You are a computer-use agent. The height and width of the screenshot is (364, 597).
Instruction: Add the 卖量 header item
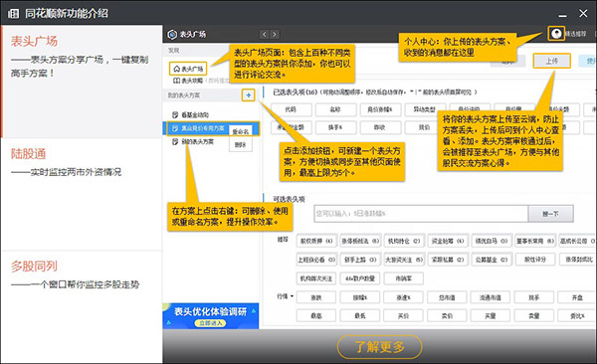[x=534, y=315]
